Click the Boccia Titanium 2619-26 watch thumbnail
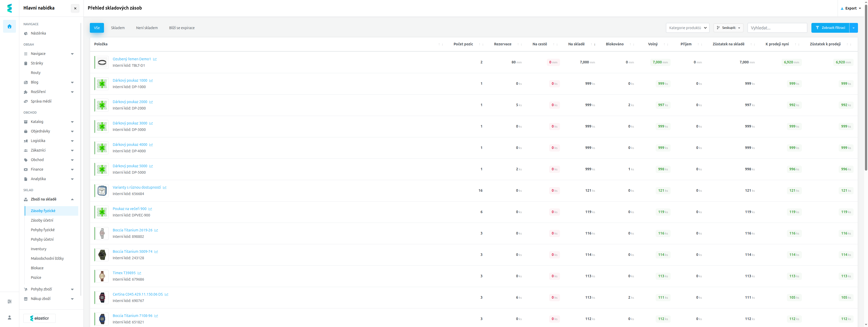 [102, 233]
